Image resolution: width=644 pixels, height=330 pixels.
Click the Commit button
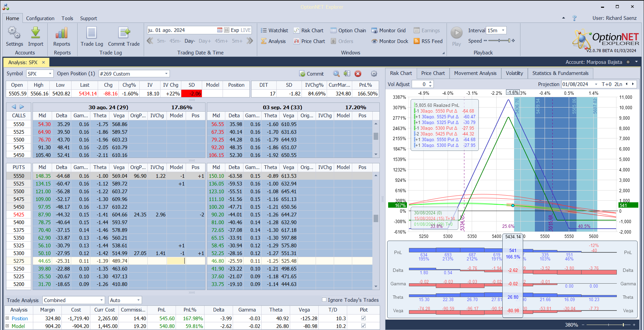click(x=311, y=74)
